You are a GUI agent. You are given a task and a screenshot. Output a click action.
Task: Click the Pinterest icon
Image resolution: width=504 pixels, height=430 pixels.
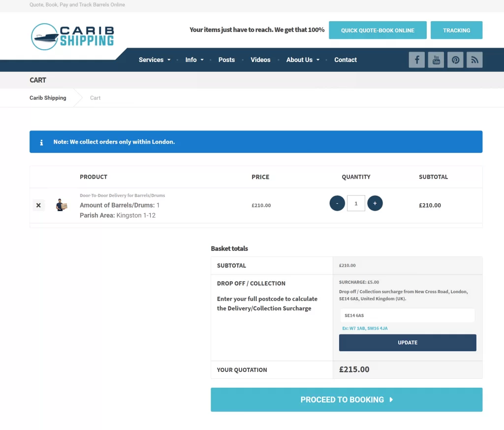[x=455, y=60]
